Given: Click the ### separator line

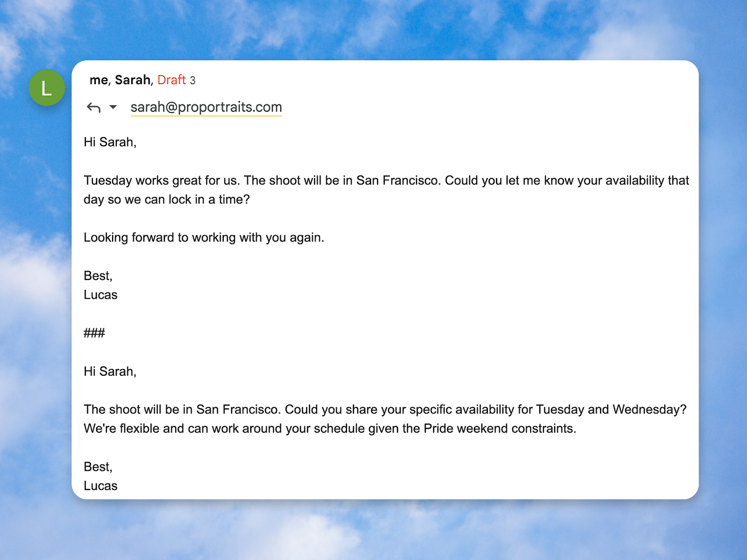Looking at the screenshot, I should [x=94, y=333].
